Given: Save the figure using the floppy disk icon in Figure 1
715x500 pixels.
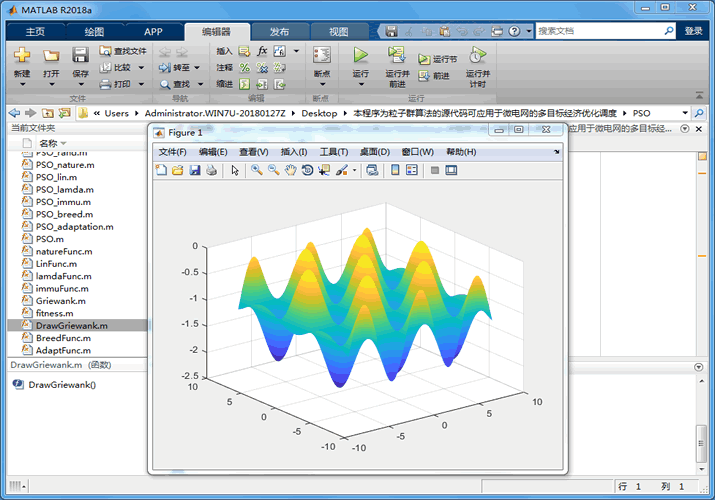Looking at the screenshot, I should (x=195, y=170).
